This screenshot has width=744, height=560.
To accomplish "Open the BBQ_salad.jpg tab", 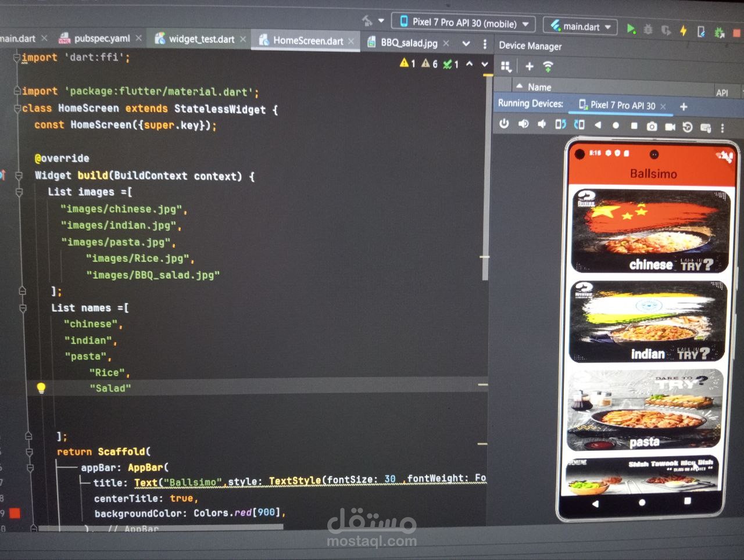I will 409,42.
